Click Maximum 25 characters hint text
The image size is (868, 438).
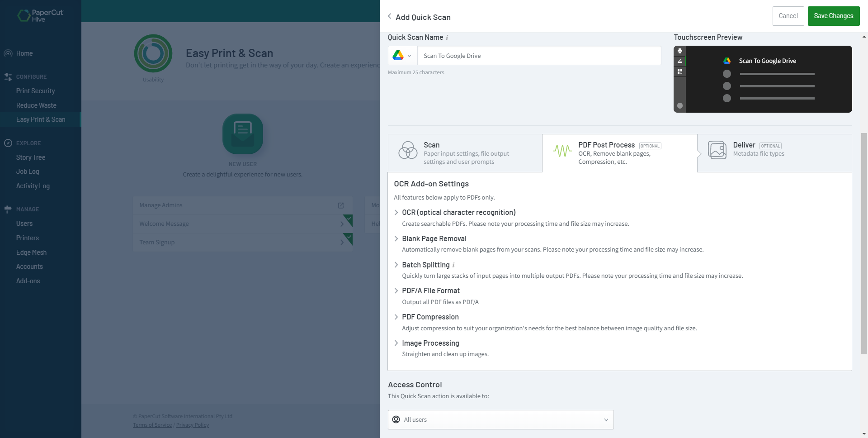[x=416, y=72]
